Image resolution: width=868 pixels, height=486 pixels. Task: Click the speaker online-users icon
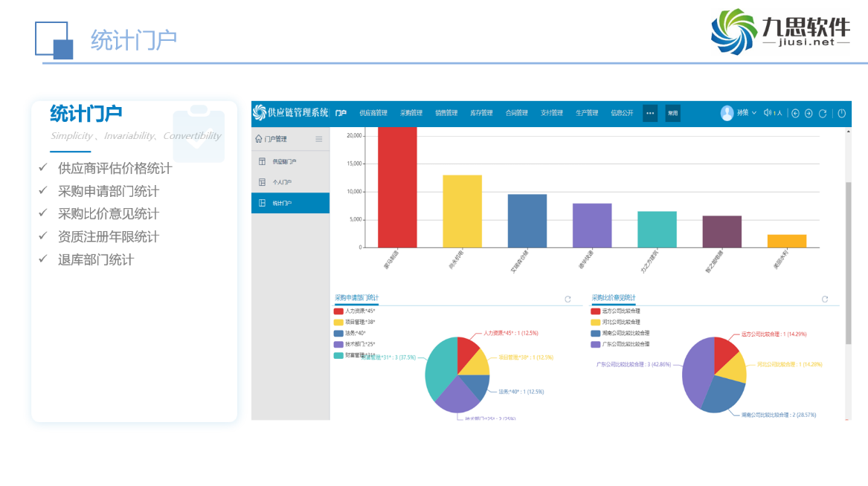click(768, 113)
